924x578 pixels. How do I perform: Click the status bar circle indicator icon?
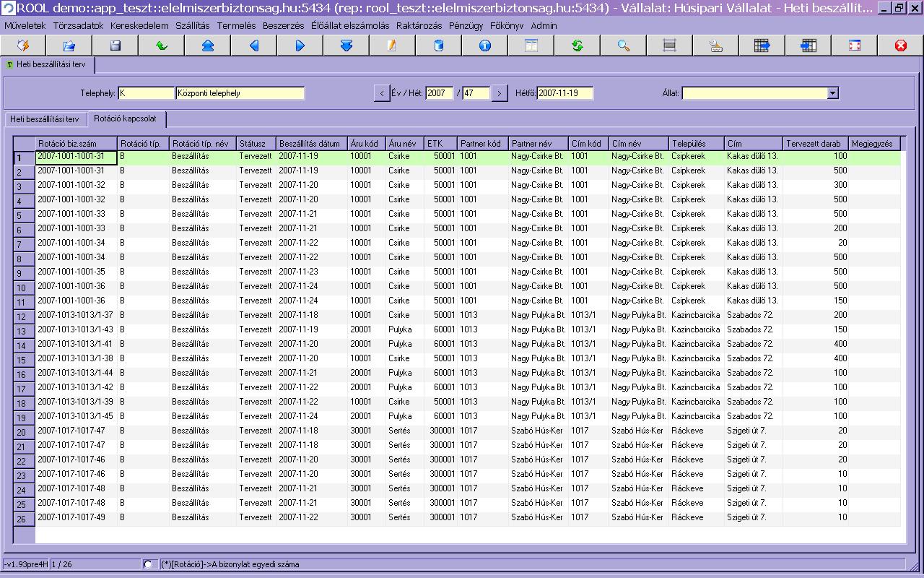point(148,564)
